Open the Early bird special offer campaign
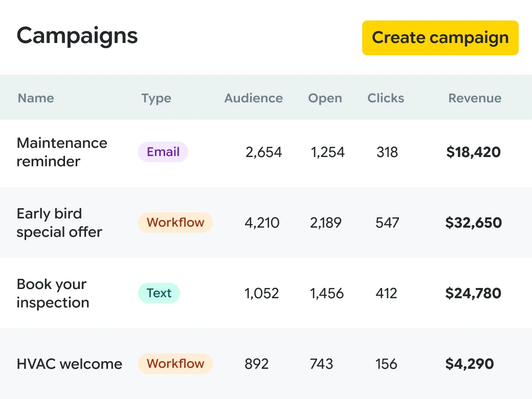532x399 pixels. (59, 223)
